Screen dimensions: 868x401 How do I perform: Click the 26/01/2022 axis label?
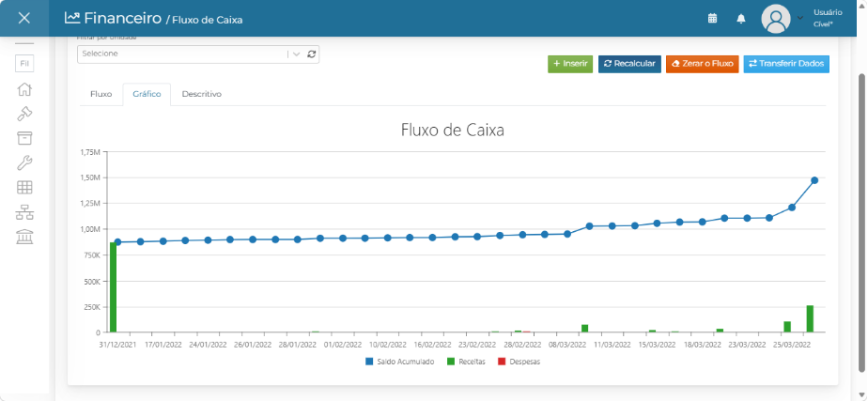click(x=253, y=344)
